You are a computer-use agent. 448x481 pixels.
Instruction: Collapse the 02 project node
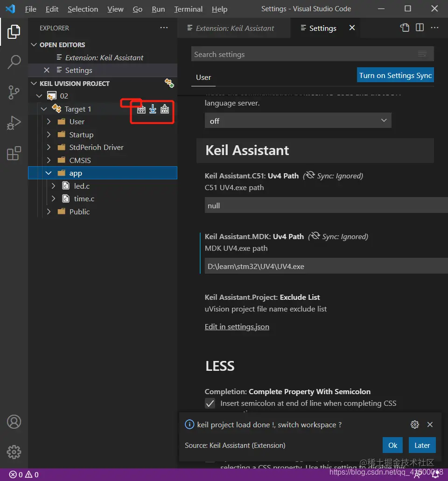39,96
